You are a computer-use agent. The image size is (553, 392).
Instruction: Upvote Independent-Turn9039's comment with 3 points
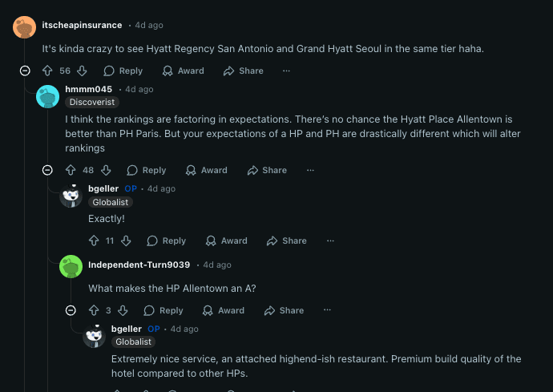click(94, 310)
